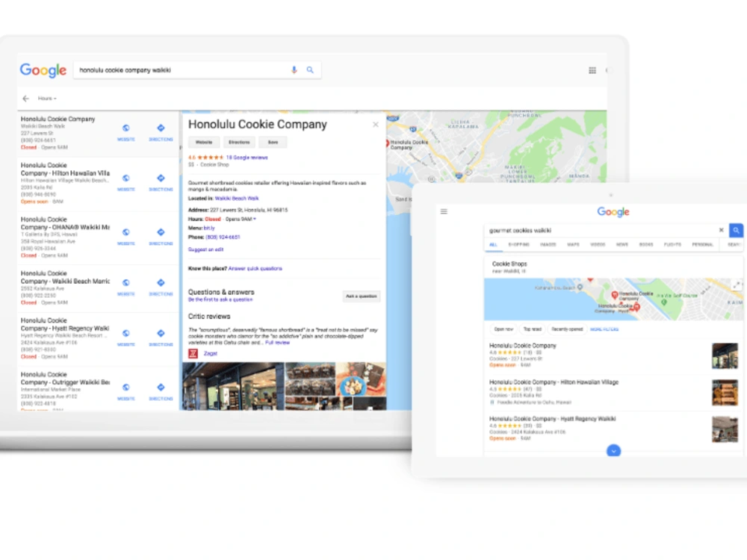Open the tablet hamburger menu icon

click(x=444, y=211)
